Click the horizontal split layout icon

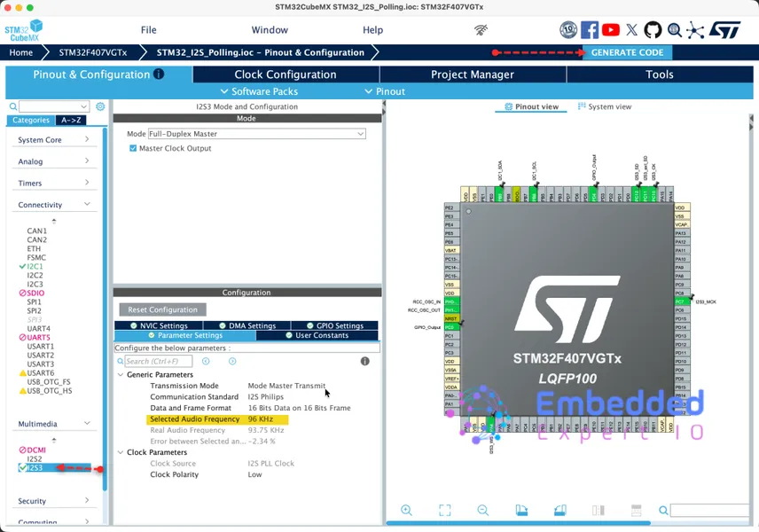pos(637,510)
